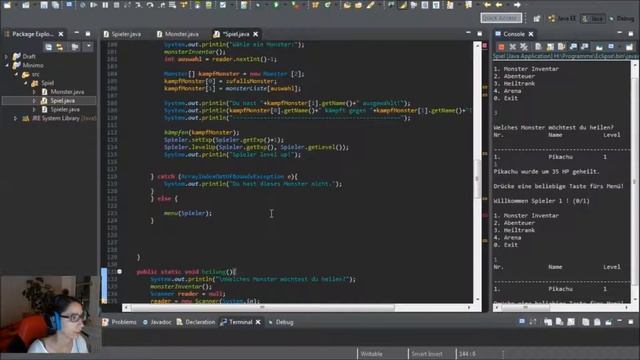Toggle Word Wrap in the Console toolbar
This screenshot has width=640, height=360.
(561, 47)
